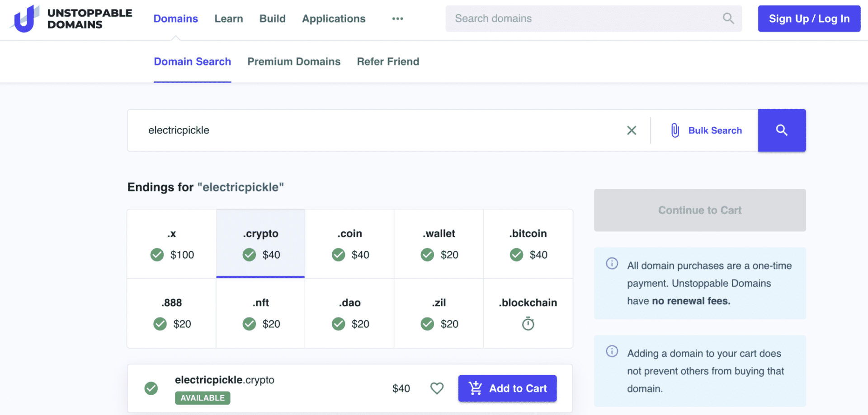
Task: Select the .zil ending tile
Action: [439, 313]
